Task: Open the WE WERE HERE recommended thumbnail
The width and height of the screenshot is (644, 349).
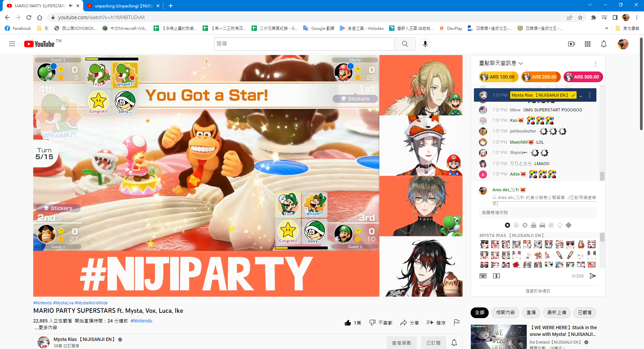Action: 499,337
